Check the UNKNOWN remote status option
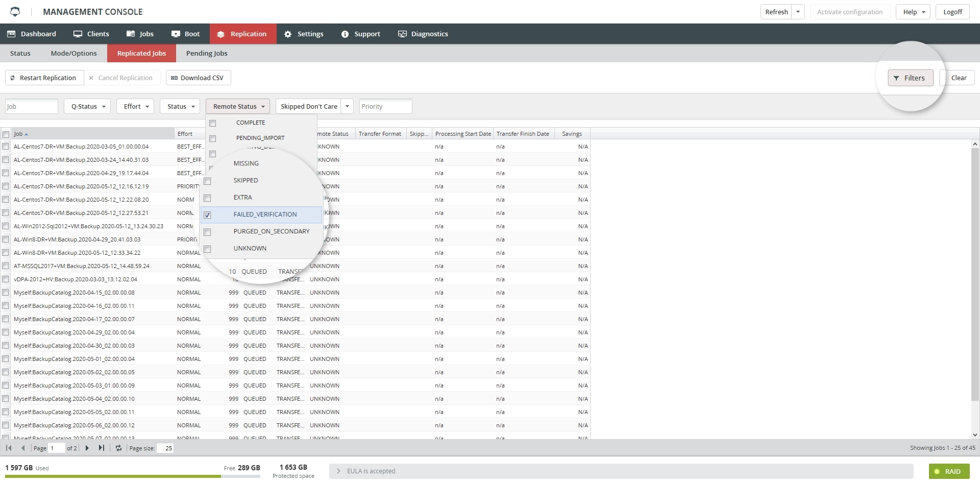Screen dimensions: 980x483 click(207, 249)
